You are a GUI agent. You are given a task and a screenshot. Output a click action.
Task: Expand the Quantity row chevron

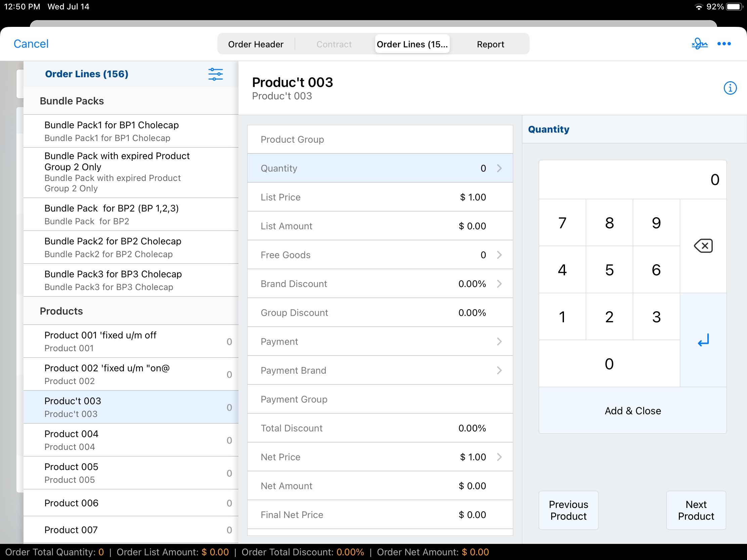tap(499, 168)
